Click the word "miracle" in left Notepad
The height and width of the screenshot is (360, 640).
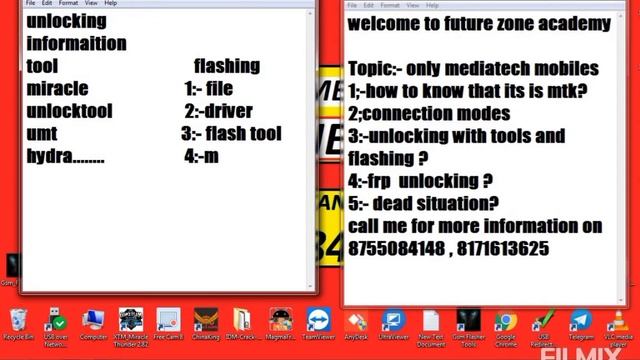[58, 88]
